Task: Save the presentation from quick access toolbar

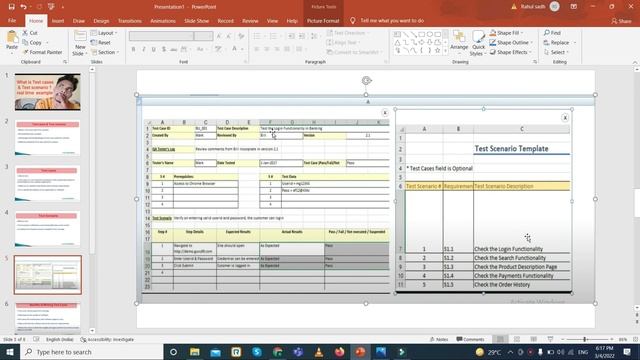Action: point(11,7)
